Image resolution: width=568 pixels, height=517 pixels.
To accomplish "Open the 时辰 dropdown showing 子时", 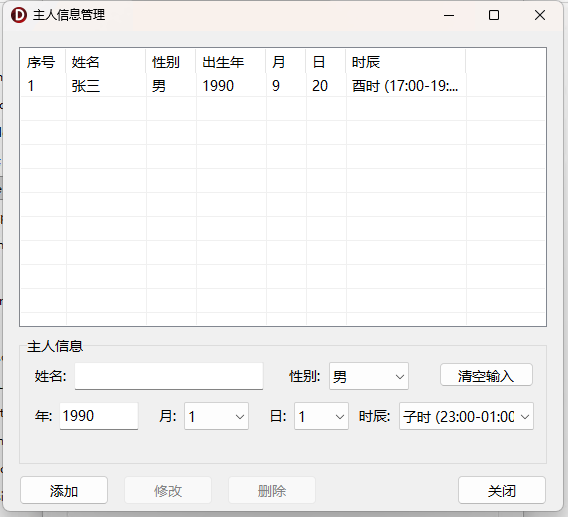I will tap(466, 416).
